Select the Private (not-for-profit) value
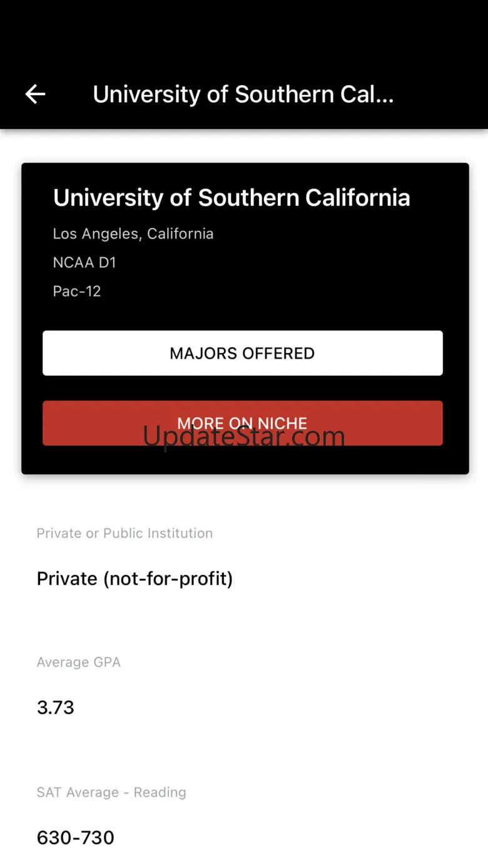The height and width of the screenshot is (868, 488). [x=135, y=578]
